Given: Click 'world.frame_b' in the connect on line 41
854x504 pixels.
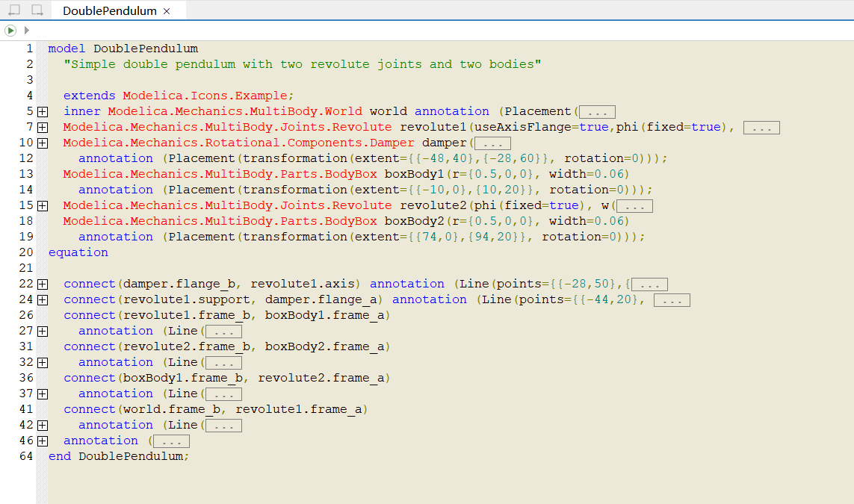Looking at the screenshot, I should 171,409.
